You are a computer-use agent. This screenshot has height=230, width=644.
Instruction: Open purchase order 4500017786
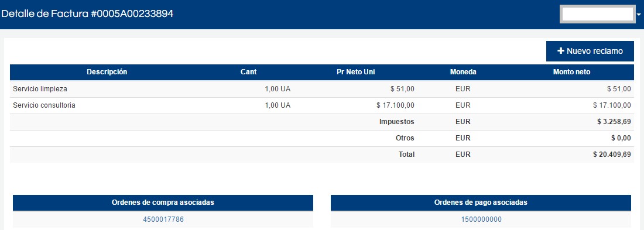point(163,219)
